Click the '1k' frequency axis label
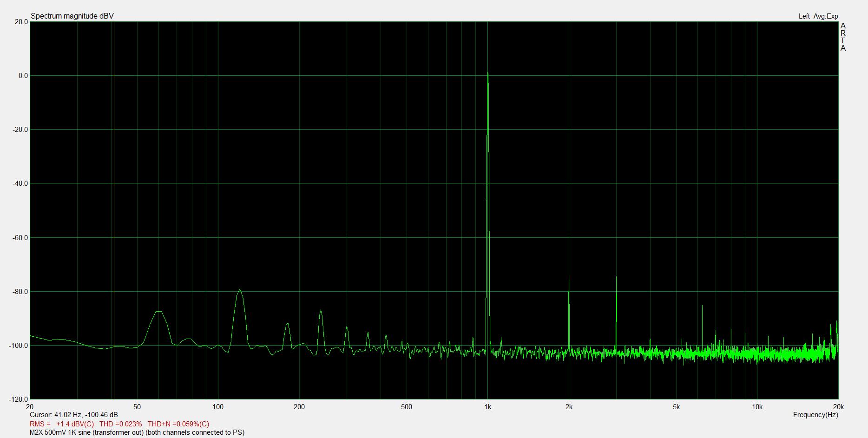This screenshot has width=868, height=438. 487,407
